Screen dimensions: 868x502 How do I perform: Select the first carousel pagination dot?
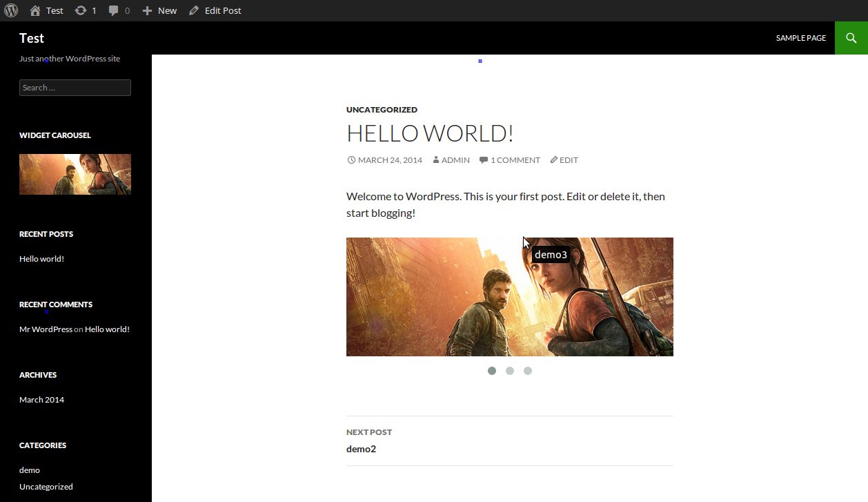(492, 371)
